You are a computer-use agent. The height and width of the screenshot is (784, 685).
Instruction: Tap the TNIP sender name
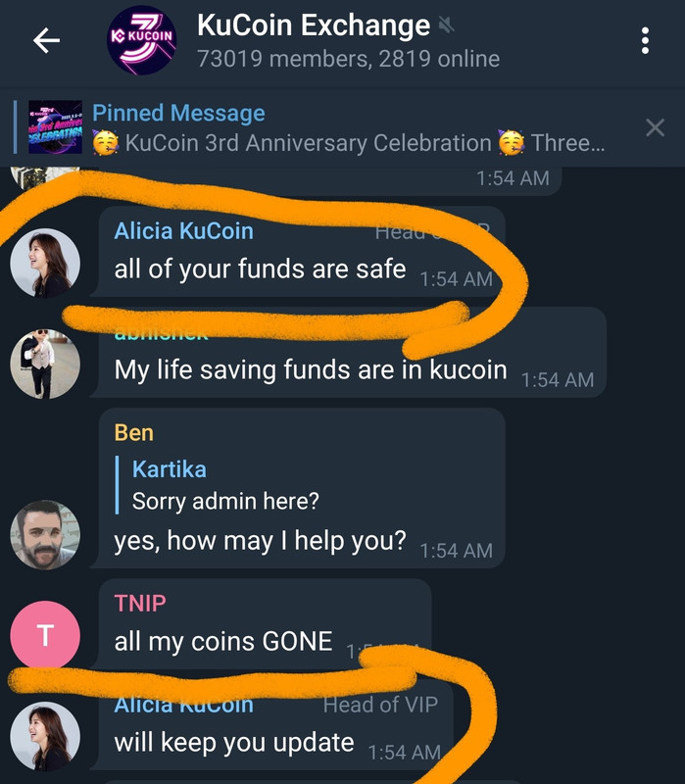[140, 603]
